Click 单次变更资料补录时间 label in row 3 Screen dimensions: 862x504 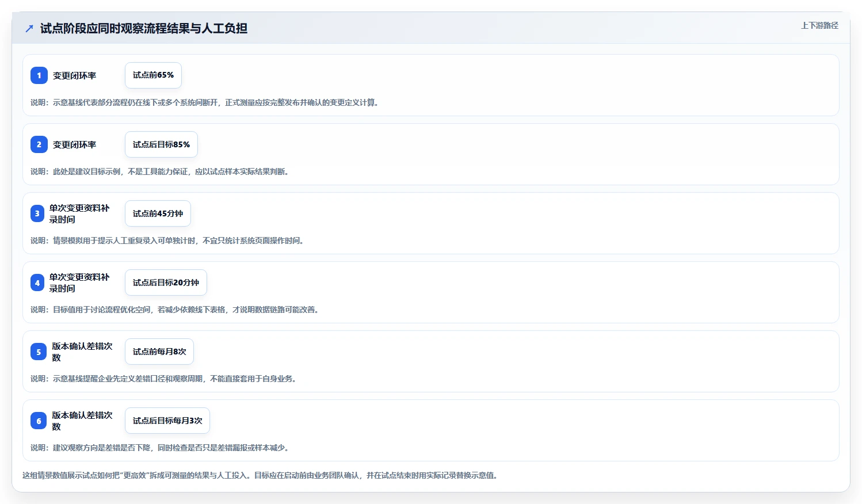[x=79, y=213]
